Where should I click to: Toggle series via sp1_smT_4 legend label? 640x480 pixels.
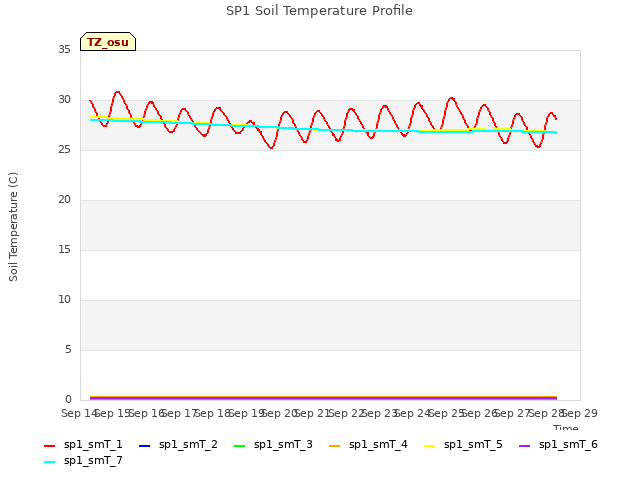[378, 444]
